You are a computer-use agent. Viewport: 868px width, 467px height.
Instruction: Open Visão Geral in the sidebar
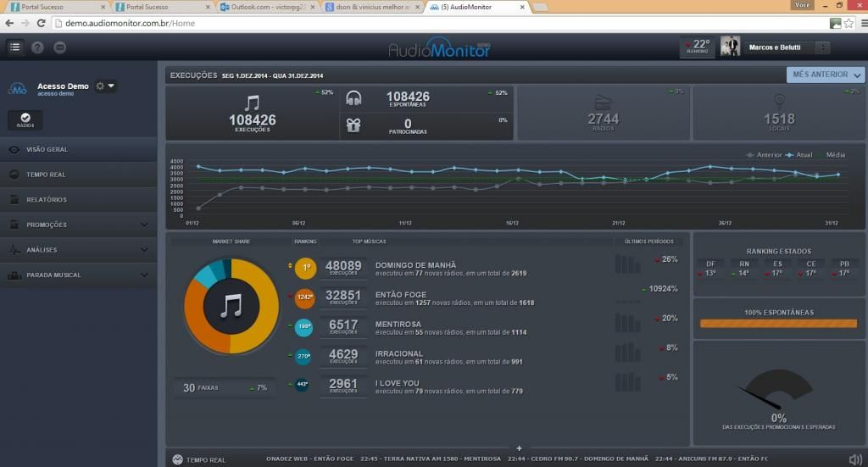[78, 149]
